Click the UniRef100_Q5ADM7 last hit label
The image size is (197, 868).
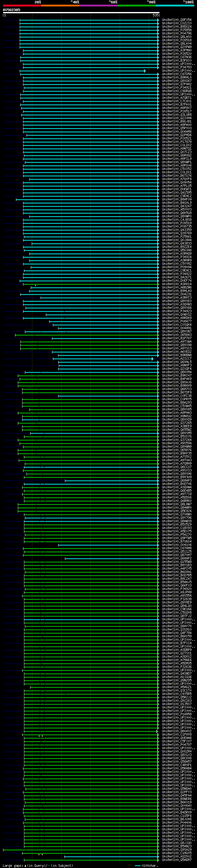point(176,860)
